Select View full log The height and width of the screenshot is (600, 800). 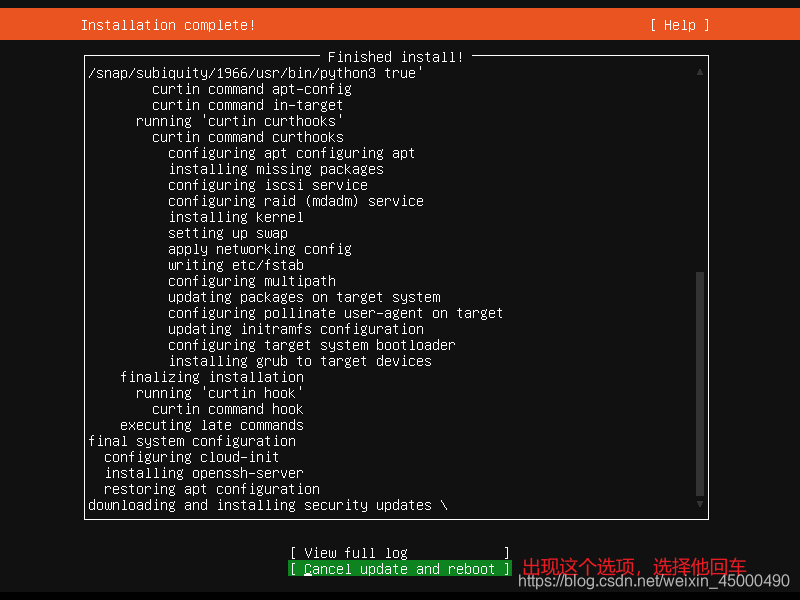[399, 553]
